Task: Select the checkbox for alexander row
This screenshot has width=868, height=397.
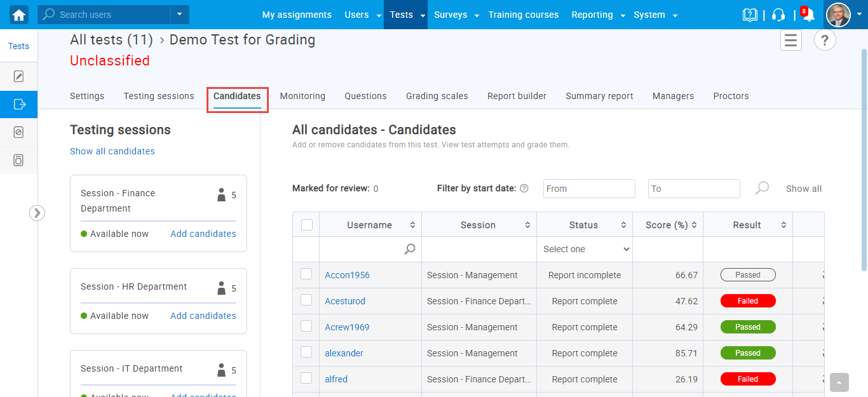Action: point(306,353)
